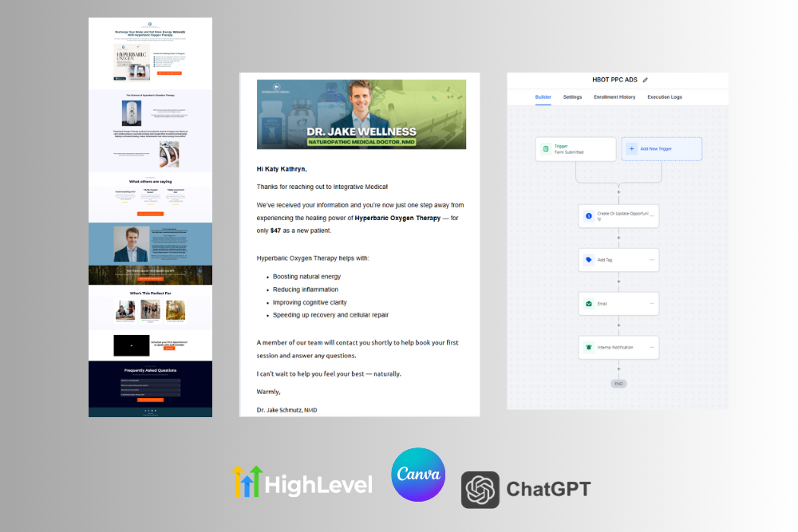Open the Enrollment History tab
Image resolution: width=798 pixels, height=532 pixels.
pyautogui.click(x=614, y=97)
